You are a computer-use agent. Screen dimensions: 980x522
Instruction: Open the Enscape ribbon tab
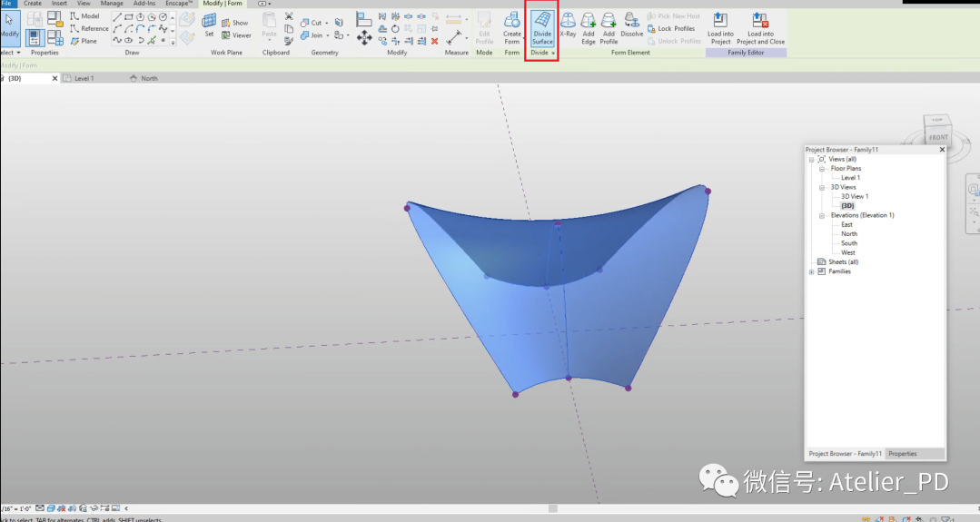tap(179, 4)
